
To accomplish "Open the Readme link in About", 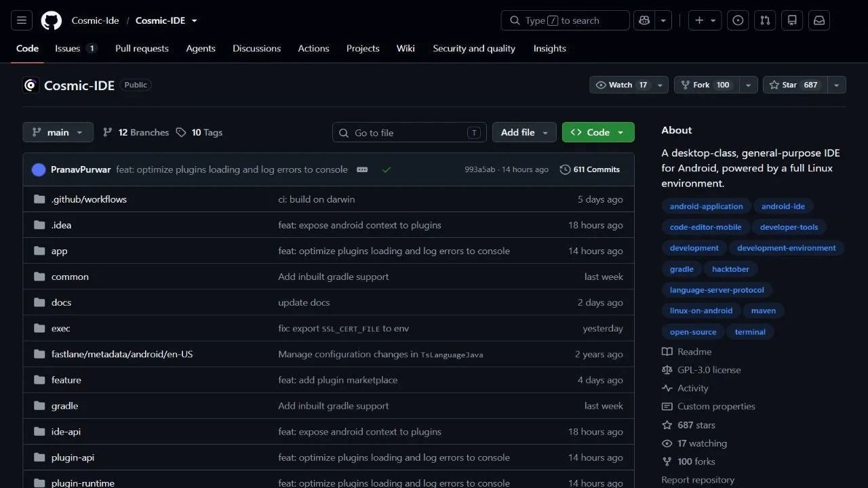I will point(687,352).
